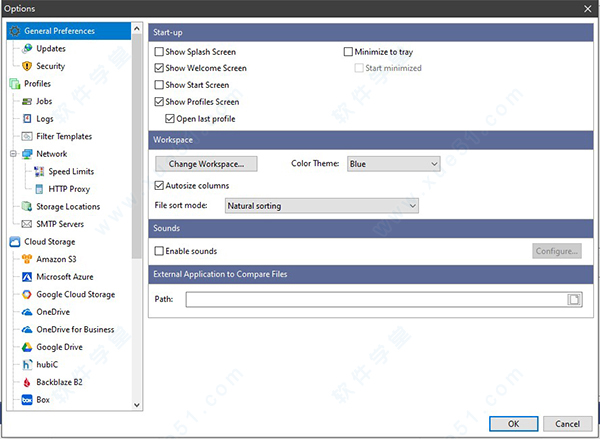Viewport: 600px width, 439px height.
Task: Uncheck the Autosize columns checkbox
Action: 160,185
